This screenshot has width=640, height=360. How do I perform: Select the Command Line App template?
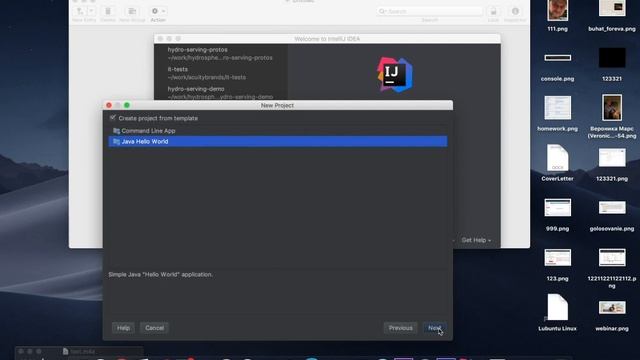coord(278,131)
